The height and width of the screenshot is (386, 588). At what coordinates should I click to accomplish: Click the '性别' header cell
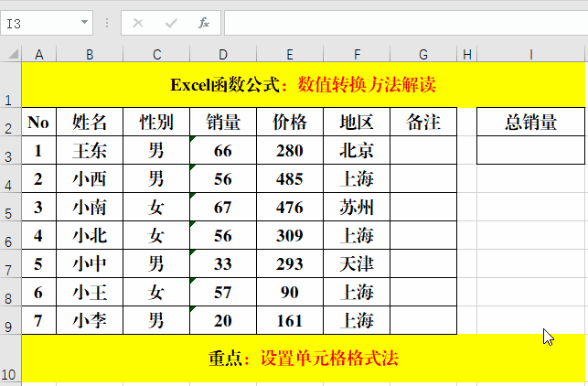156,122
